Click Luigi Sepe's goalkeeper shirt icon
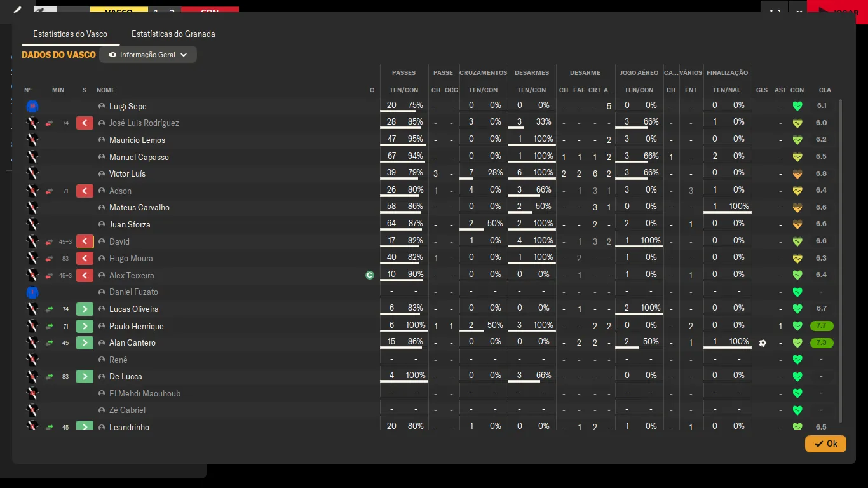Image resolution: width=868 pixels, height=488 pixels. [x=32, y=106]
